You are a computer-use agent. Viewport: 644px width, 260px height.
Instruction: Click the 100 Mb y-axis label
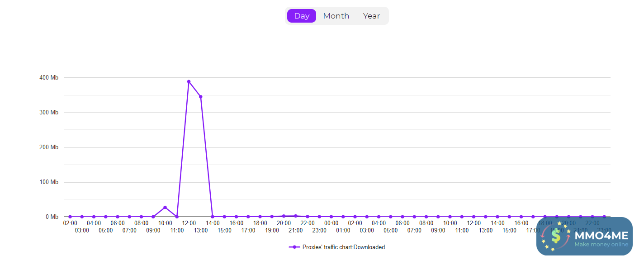[x=49, y=182]
